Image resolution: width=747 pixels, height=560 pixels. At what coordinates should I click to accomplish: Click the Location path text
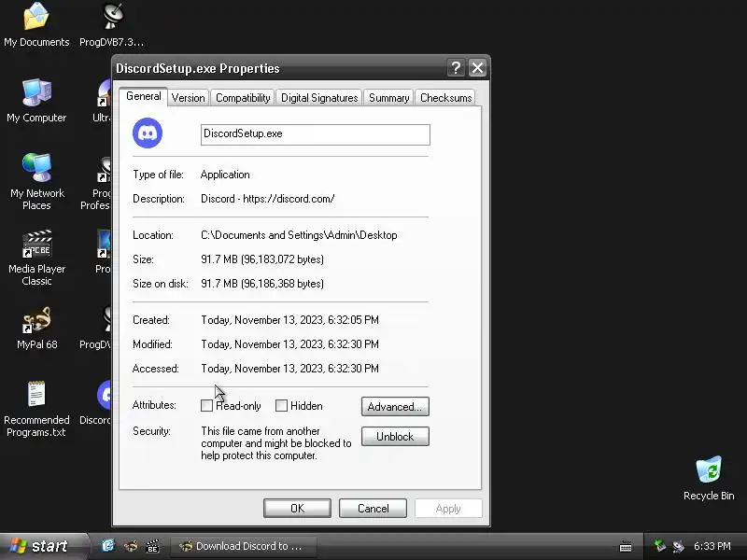(299, 235)
